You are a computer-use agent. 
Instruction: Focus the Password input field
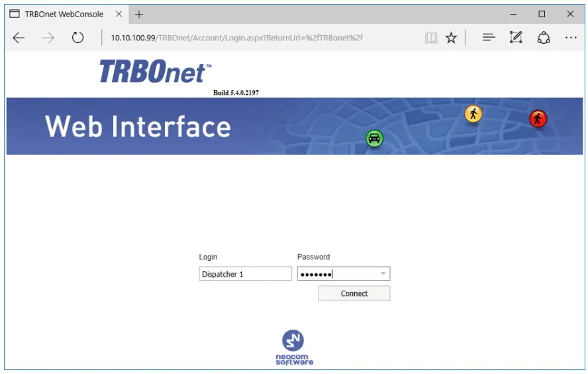click(x=344, y=273)
